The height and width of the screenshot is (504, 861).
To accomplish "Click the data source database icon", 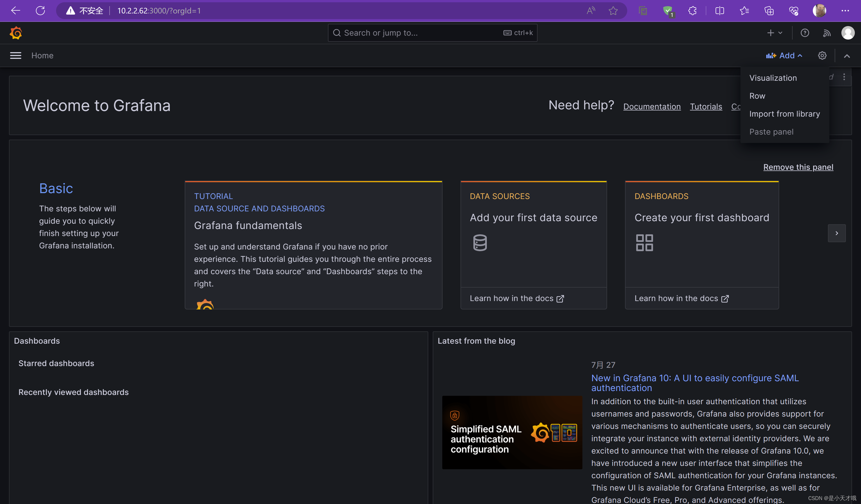I will 480,242.
